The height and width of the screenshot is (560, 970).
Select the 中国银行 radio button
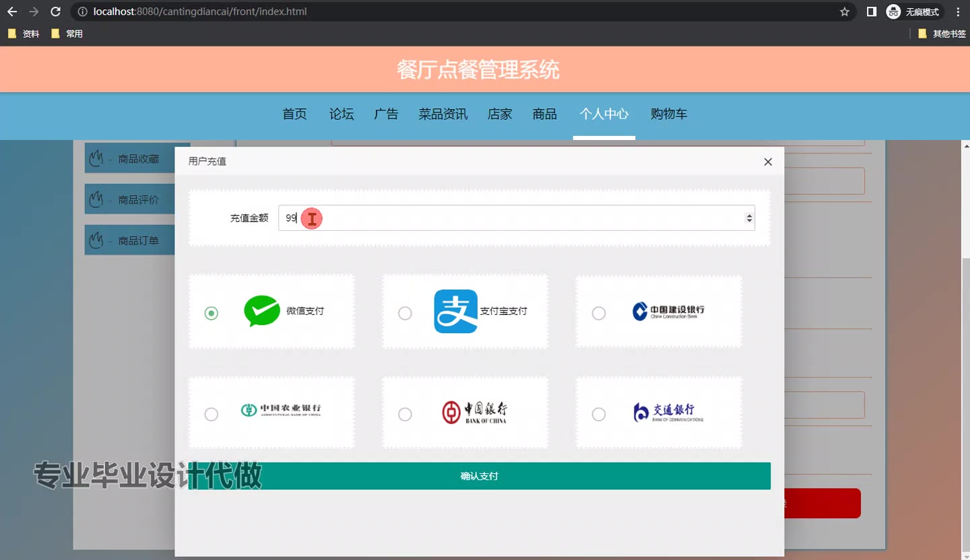(x=405, y=414)
